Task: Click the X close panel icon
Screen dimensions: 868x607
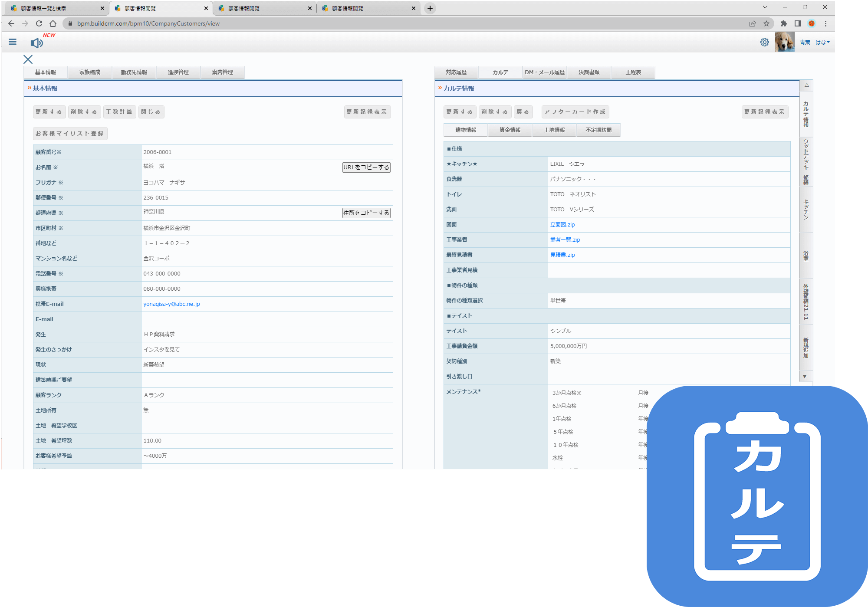Action: (x=28, y=59)
